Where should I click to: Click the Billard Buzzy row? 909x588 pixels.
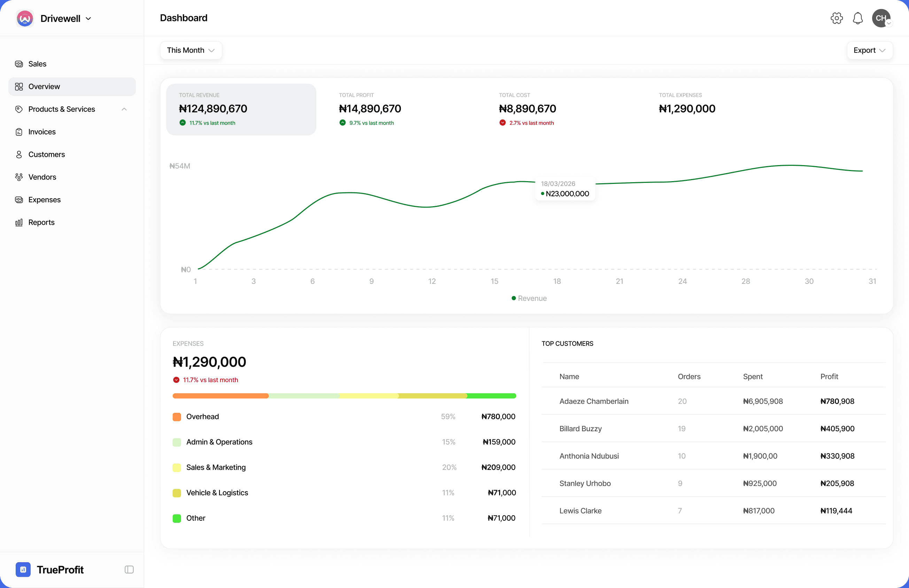[x=713, y=428]
